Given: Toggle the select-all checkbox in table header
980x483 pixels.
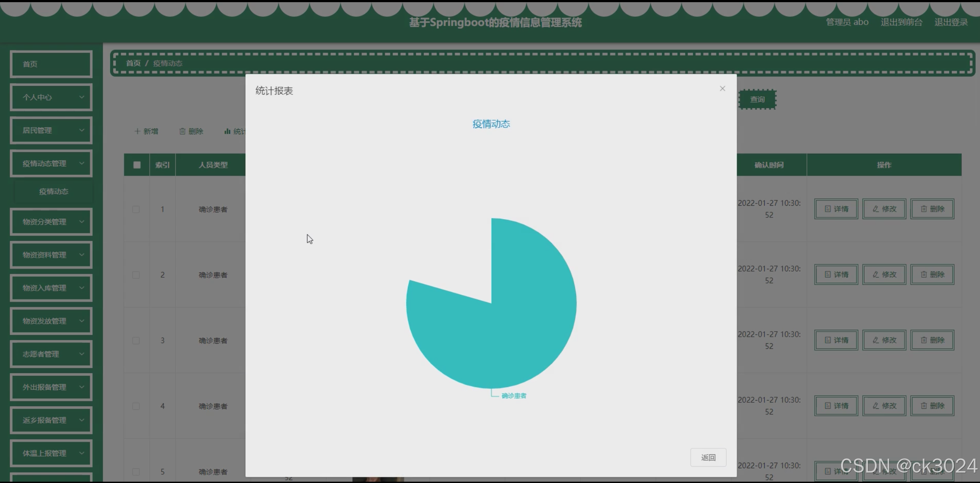Looking at the screenshot, I should pos(137,165).
